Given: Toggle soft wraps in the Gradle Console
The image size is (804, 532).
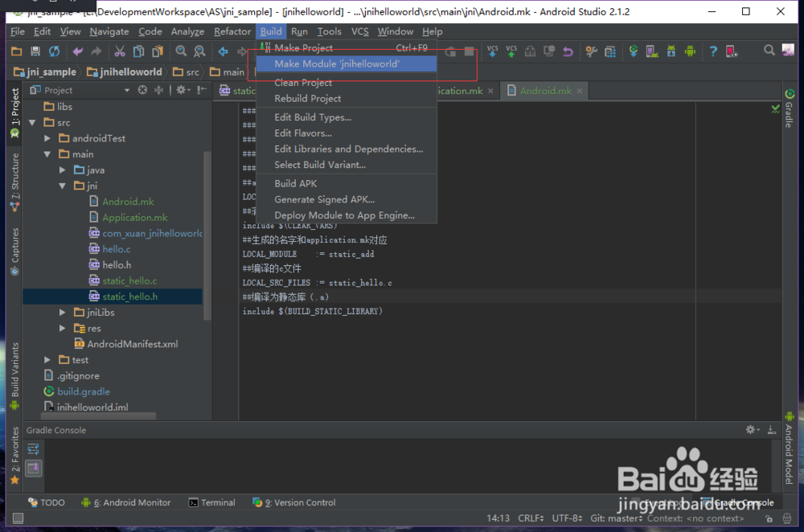Looking at the screenshot, I should 33,449.
